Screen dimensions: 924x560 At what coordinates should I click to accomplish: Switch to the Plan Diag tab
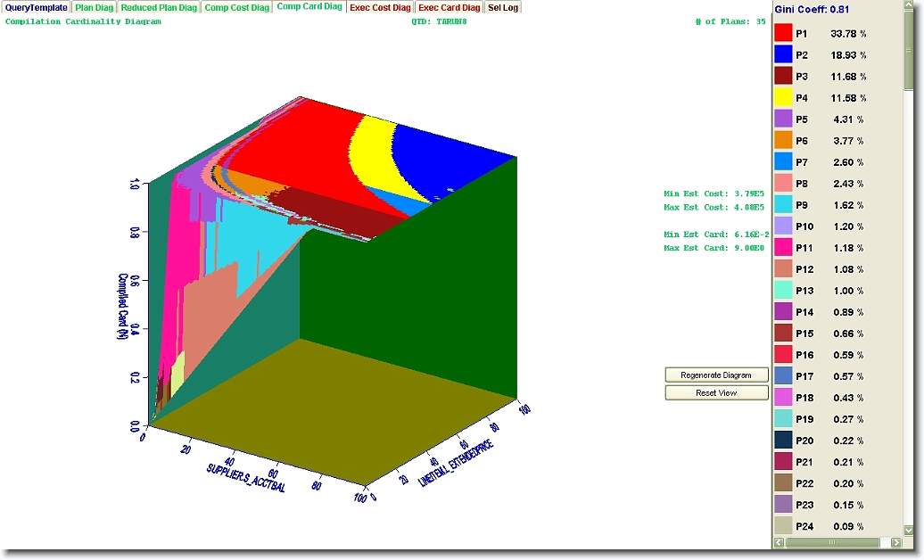click(94, 7)
